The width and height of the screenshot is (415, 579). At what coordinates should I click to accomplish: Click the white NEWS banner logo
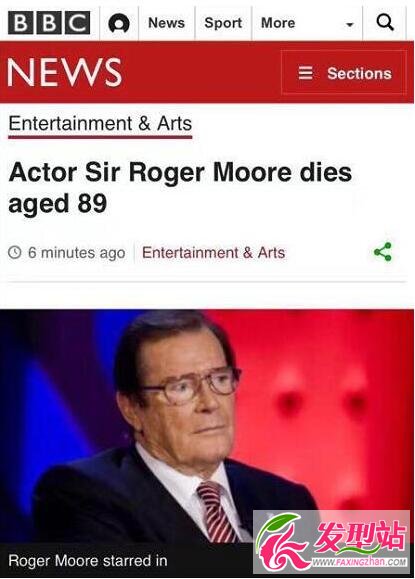(65, 72)
